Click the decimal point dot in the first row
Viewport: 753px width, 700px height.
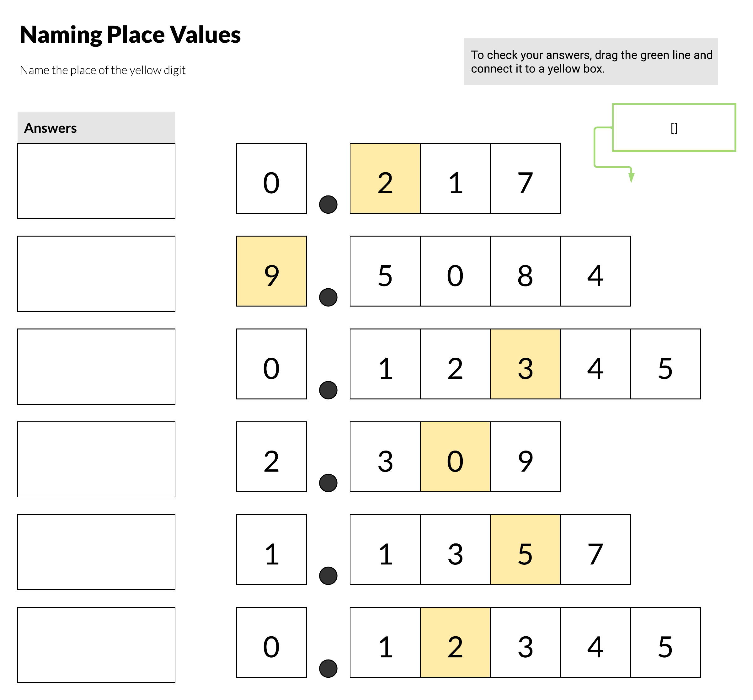(328, 205)
